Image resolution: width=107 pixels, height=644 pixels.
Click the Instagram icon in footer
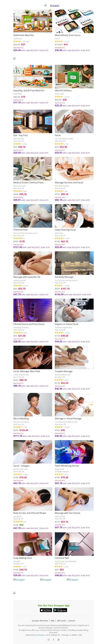click(x=49, y=639)
